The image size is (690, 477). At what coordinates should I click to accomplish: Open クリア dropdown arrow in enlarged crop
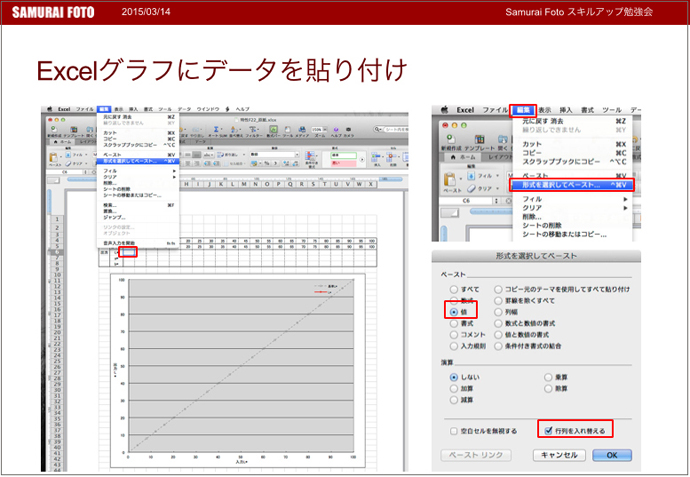pos(498,188)
